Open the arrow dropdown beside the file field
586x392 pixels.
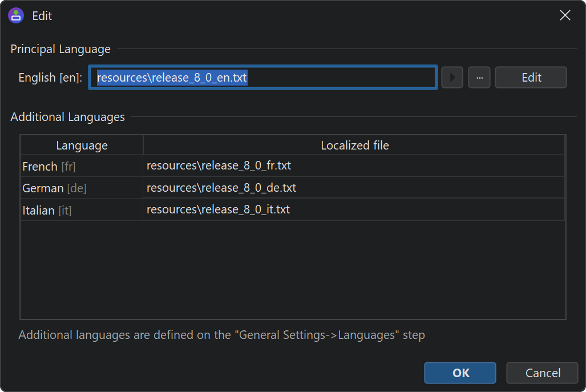[452, 78]
